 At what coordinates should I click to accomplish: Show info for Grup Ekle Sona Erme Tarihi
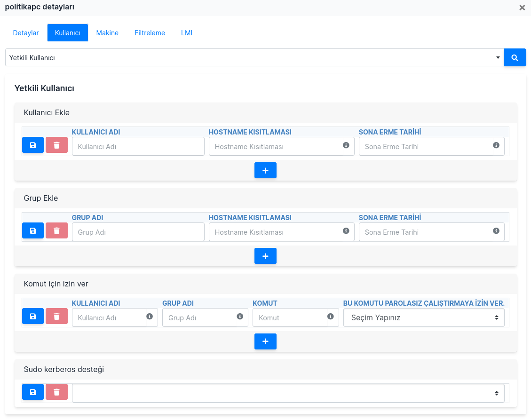496,230
